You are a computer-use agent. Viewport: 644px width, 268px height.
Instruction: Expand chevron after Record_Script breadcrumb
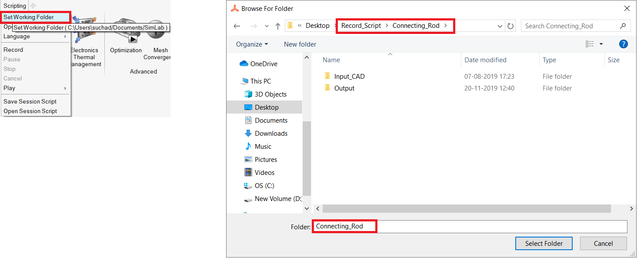pos(387,26)
